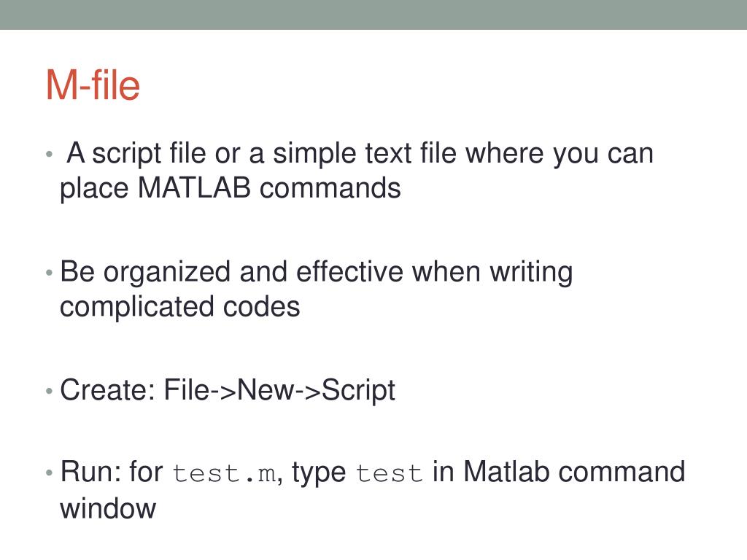
Task: Click the monospaced word 'test' after 'type'
Action: pos(390,473)
